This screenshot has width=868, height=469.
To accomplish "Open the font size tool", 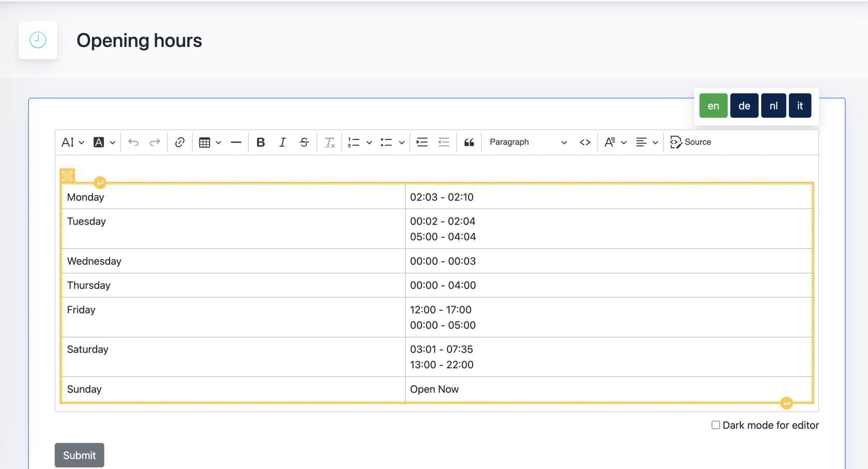I will (68, 142).
